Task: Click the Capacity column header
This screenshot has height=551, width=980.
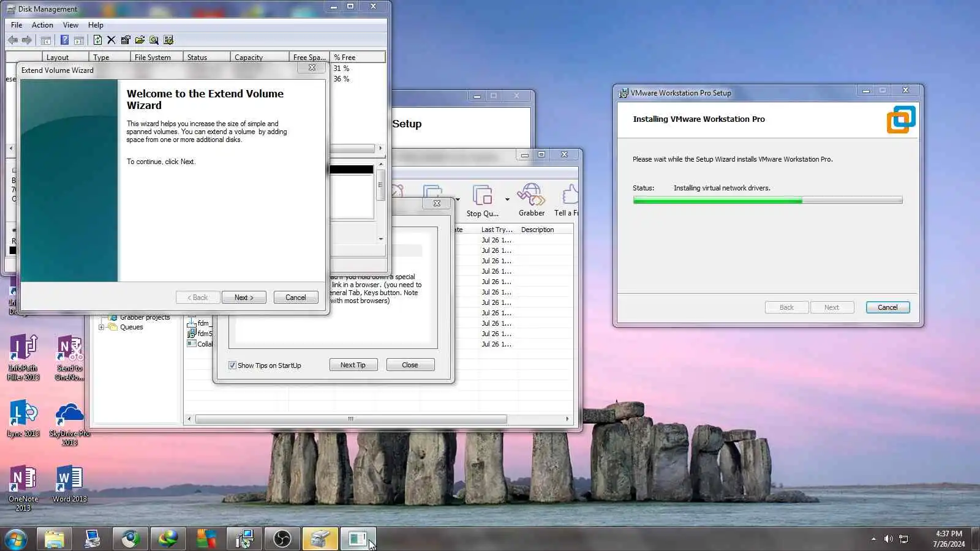Action: [x=260, y=58]
